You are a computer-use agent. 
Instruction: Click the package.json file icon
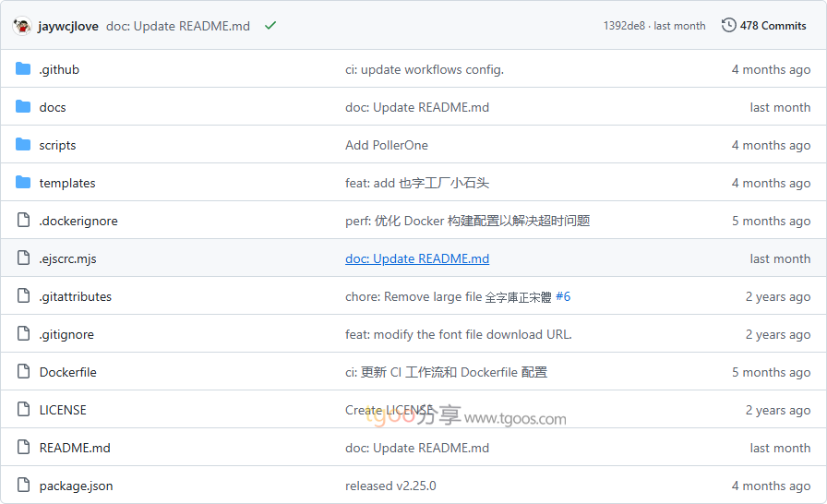[x=23, y=486]
